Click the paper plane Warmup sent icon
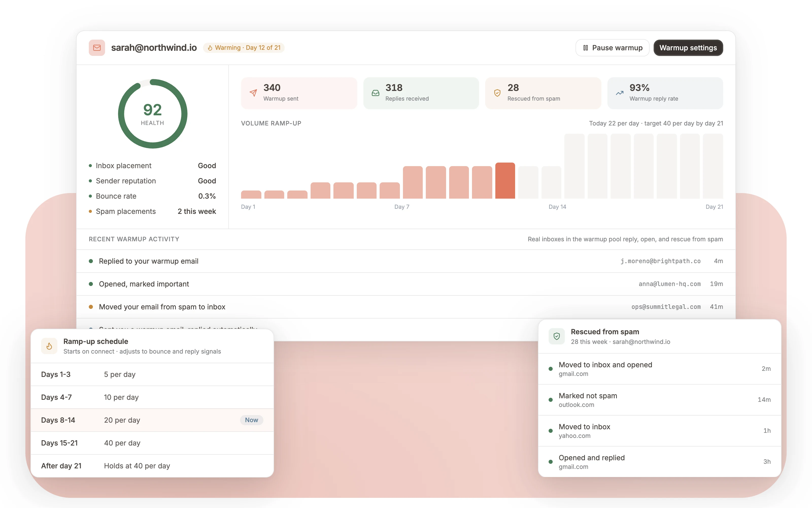 coord(253,93)
